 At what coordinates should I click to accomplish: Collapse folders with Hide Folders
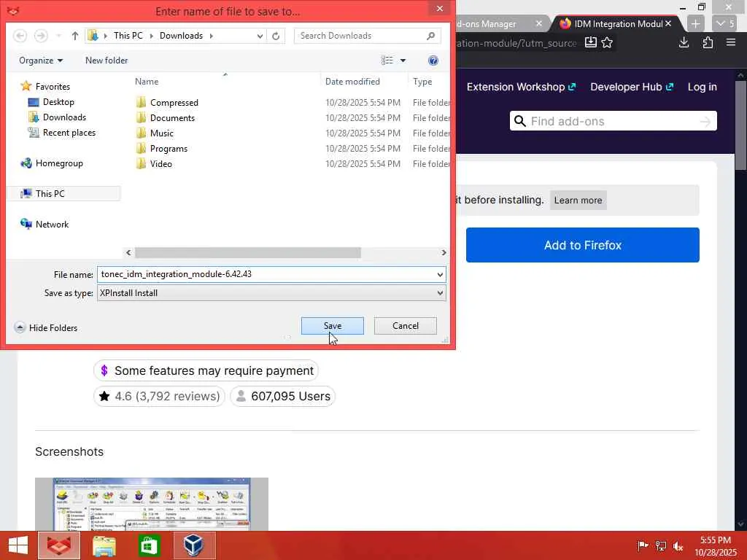coord(46,327)
